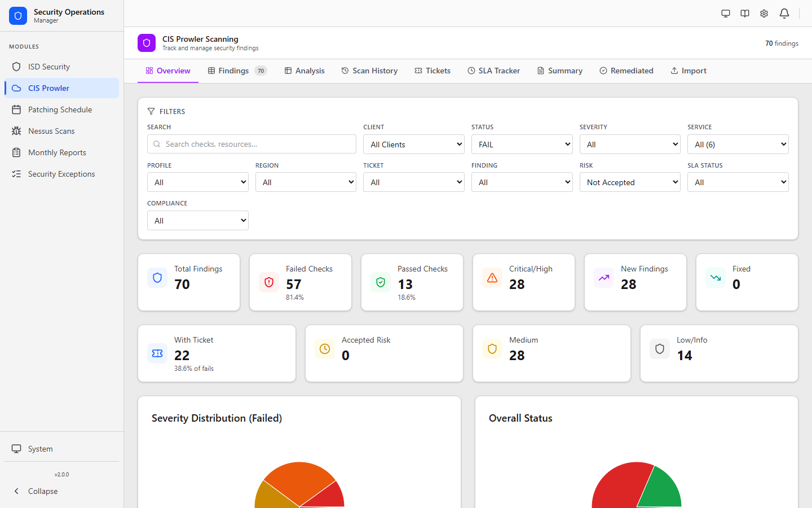Click the Total Findings shield icon

157,278
